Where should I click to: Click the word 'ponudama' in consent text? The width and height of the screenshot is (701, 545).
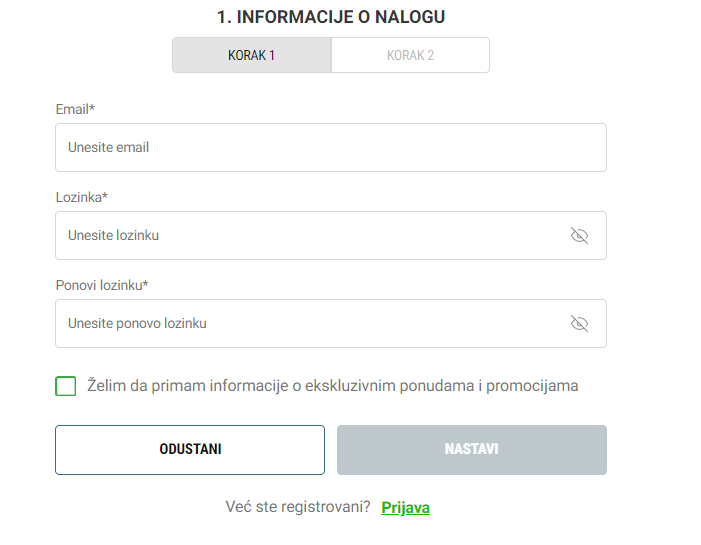click(x=437, y=386)
